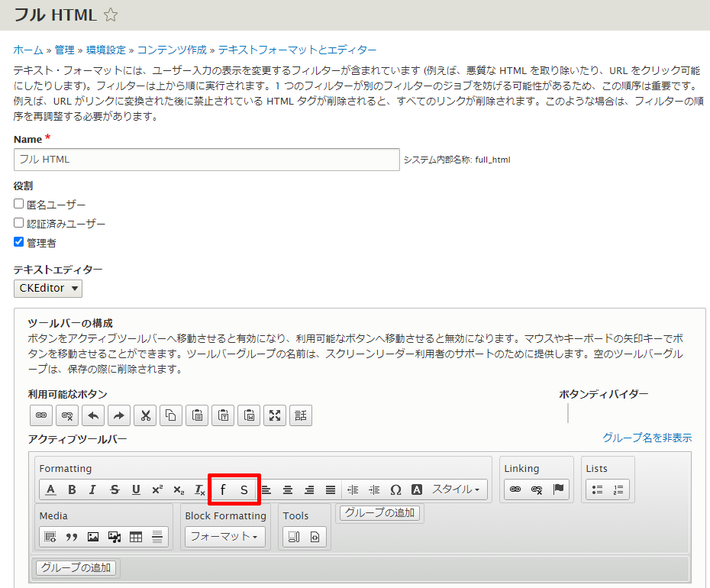Click the Paste clipboard button
710x588 pixels.
coord(197,415)
